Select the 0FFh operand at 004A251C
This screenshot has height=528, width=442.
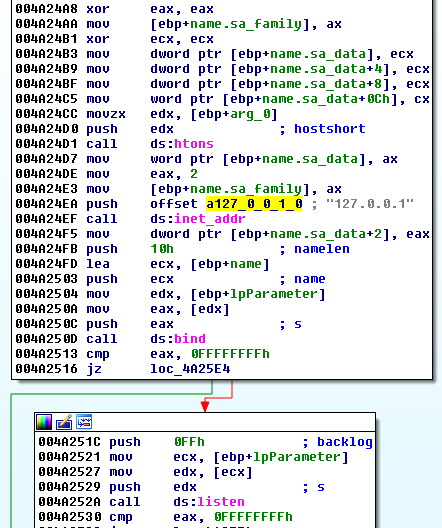click(x=189, y=442)
